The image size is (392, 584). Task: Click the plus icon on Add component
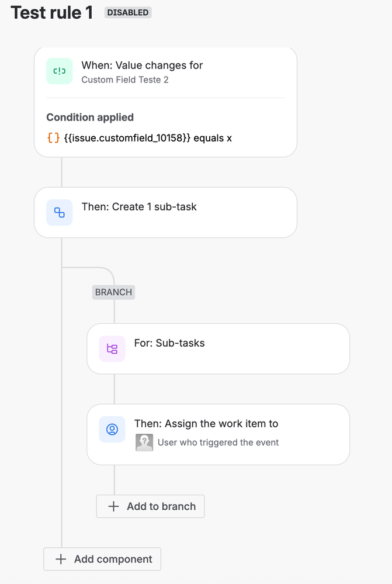[x=59, y=559]
